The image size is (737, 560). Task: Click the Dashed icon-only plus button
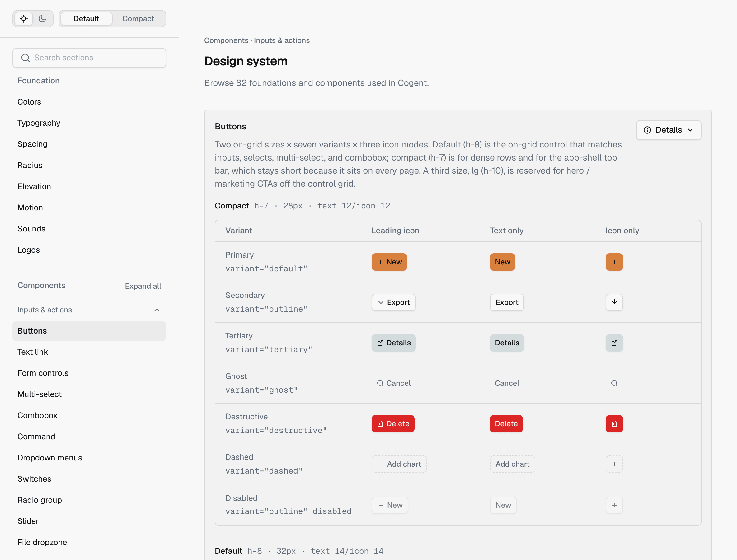(614, 464)
